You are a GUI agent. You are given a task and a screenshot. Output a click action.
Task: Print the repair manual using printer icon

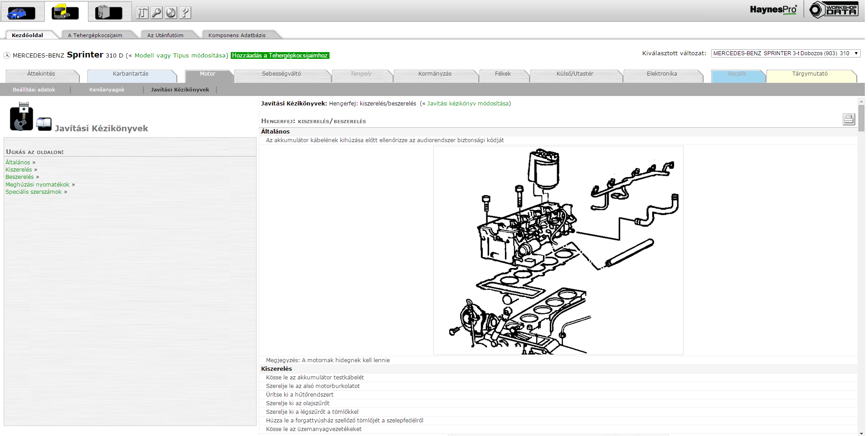849,119
